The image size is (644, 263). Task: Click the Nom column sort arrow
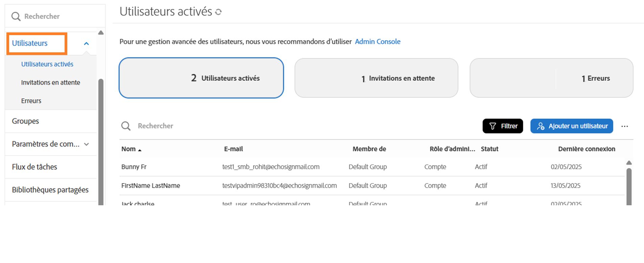140,150
